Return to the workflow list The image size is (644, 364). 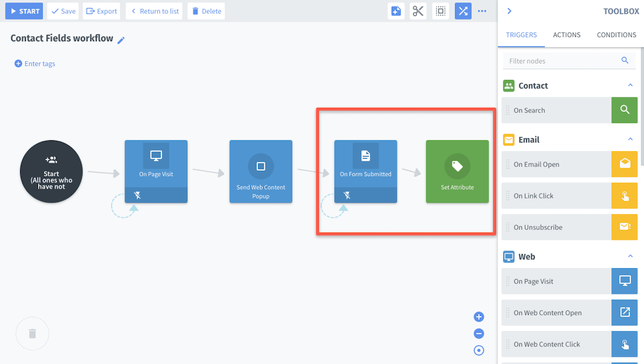[x=155, y=11]
